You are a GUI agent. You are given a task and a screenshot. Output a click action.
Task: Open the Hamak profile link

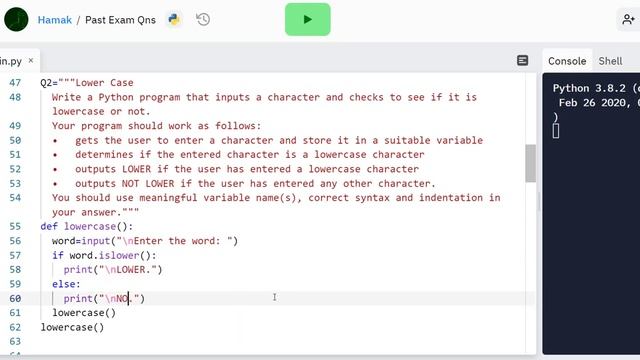coord(55,20)
